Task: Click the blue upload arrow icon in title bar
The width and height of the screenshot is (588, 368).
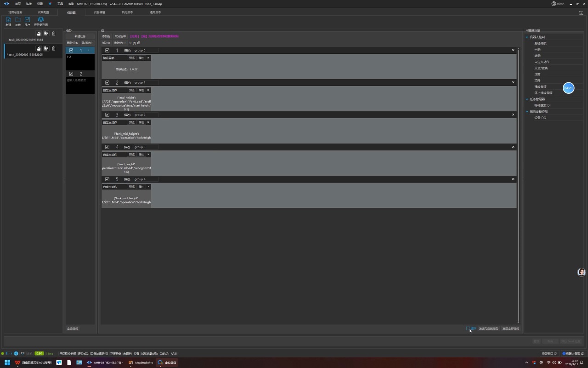Action: pyautogui.click(x=50, y=4)
